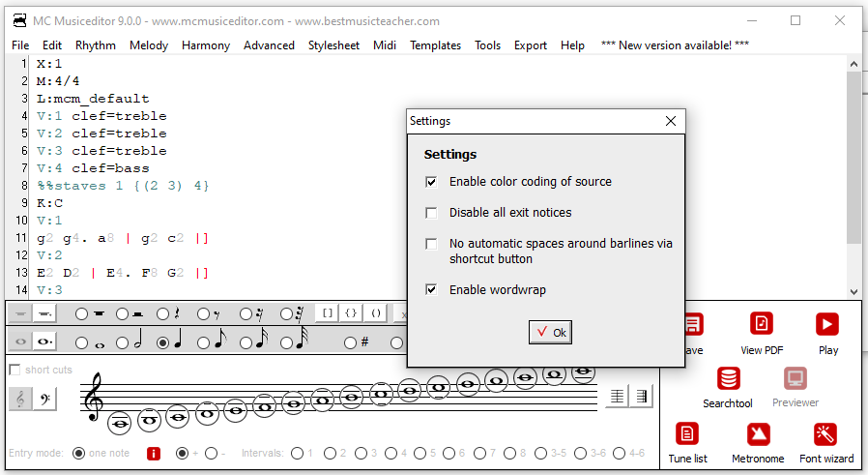Select the minus direction radio button
Viewport: 868px width, 475px height.
click(211, 454)
